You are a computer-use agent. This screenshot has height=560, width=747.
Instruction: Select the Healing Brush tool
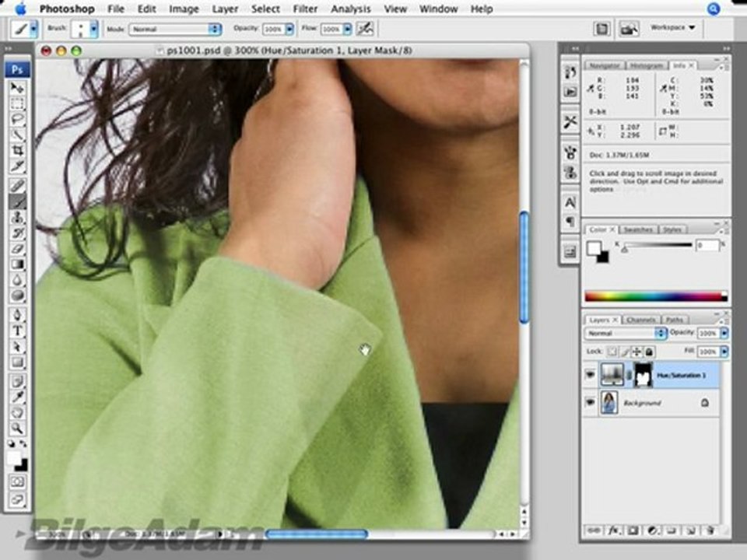click(17, 186)
